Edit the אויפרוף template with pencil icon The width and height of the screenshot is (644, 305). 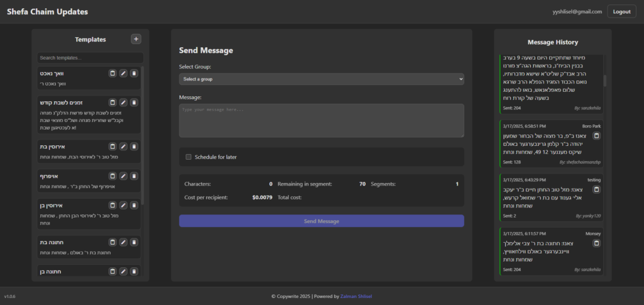click(x=123, y=176)
